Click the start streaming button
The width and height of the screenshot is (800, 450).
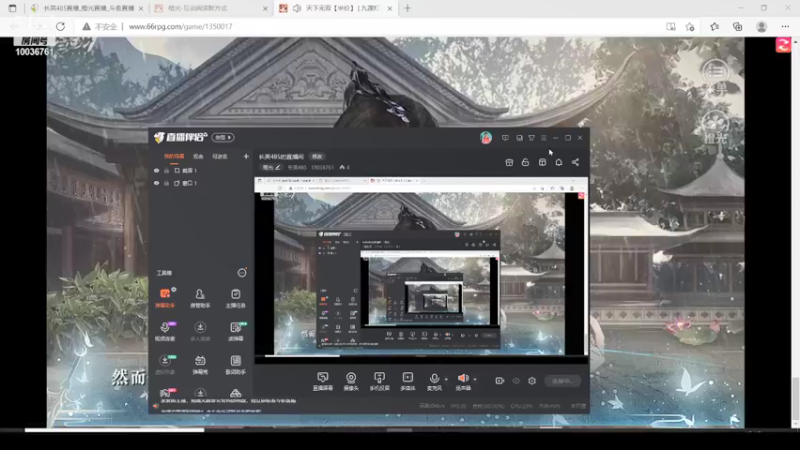tap(562, 381)
